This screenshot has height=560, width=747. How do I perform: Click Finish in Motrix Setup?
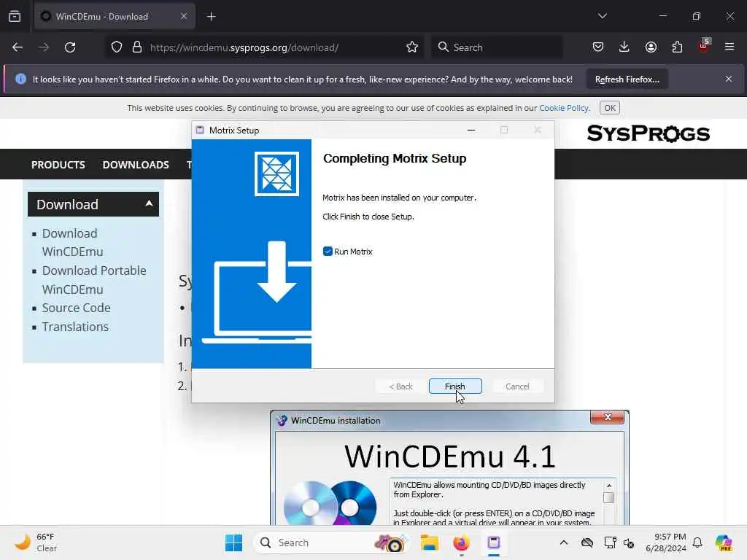coord(455,386)
